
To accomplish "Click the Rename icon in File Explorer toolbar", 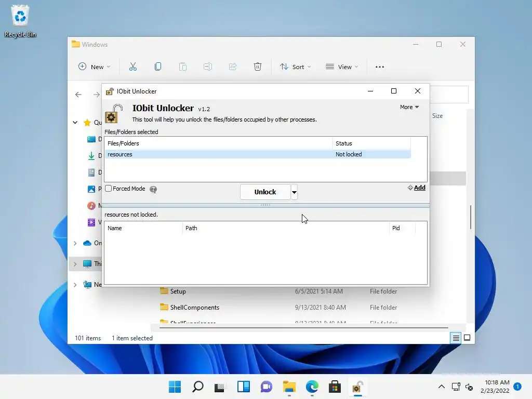I will (x=208, y=67).
